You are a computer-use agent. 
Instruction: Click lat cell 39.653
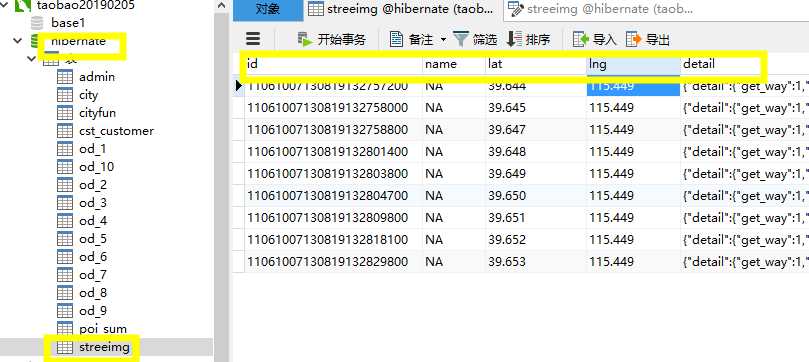536,261
